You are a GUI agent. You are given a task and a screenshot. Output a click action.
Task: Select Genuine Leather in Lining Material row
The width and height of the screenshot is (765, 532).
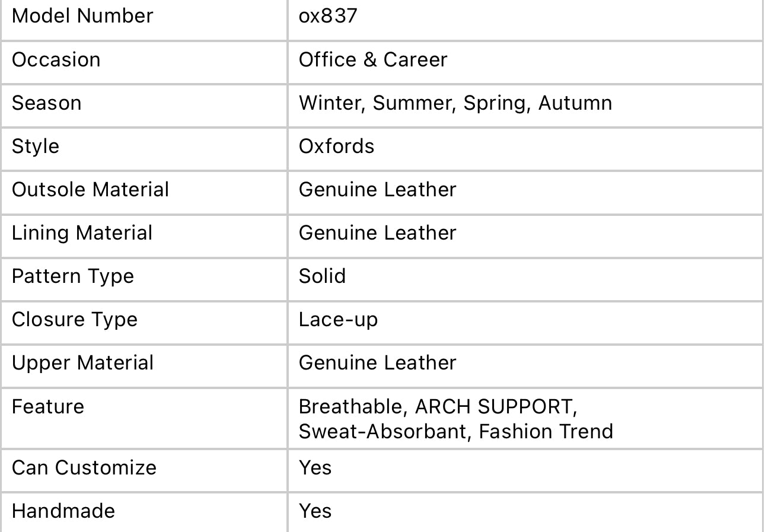[x=377, y=233]
